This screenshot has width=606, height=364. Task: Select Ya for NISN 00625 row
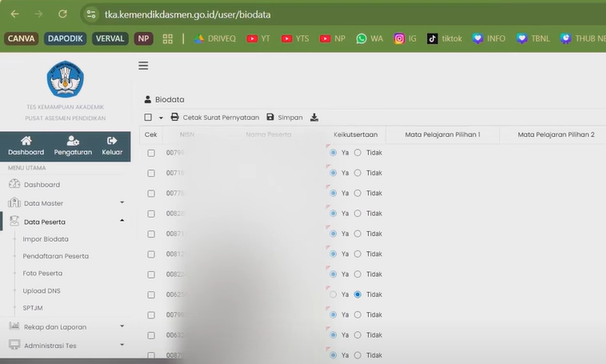point(333,294)
